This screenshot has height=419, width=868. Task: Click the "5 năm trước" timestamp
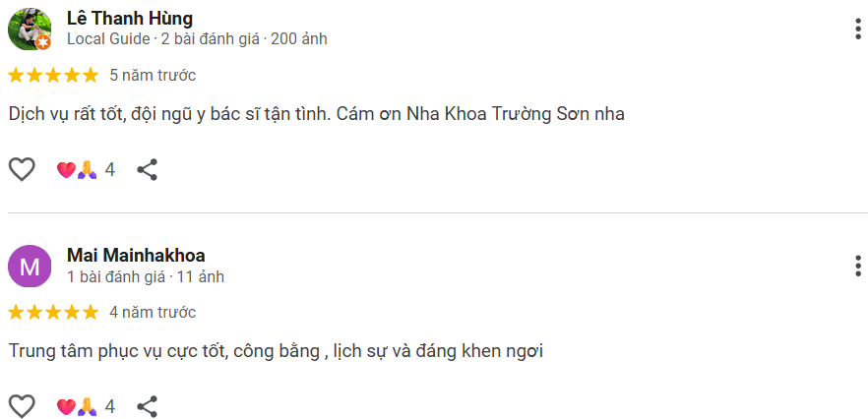(153, 75)
